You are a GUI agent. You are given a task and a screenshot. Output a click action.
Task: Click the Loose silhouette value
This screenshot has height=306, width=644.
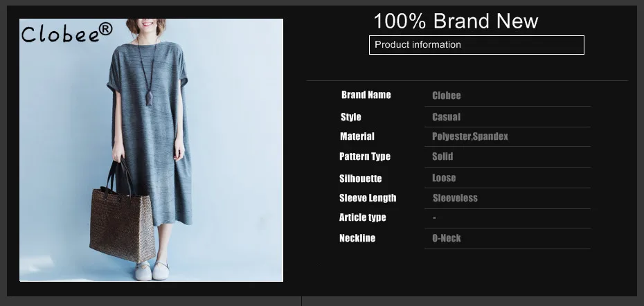444,178
